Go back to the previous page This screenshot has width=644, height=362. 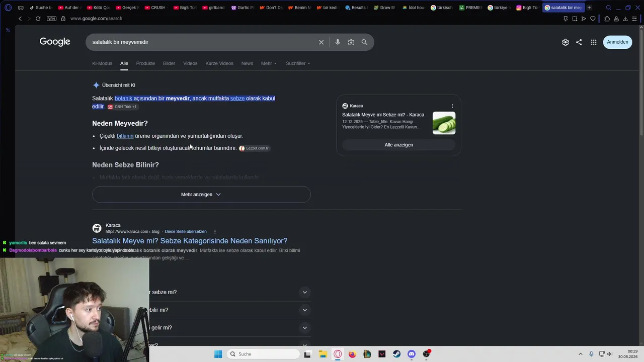coord(20,19)
